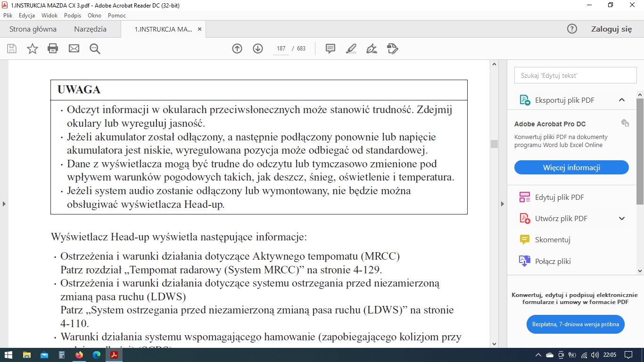Open the sign document tool
This screenshot has height=362, width=644.
(x=372, y=49)
